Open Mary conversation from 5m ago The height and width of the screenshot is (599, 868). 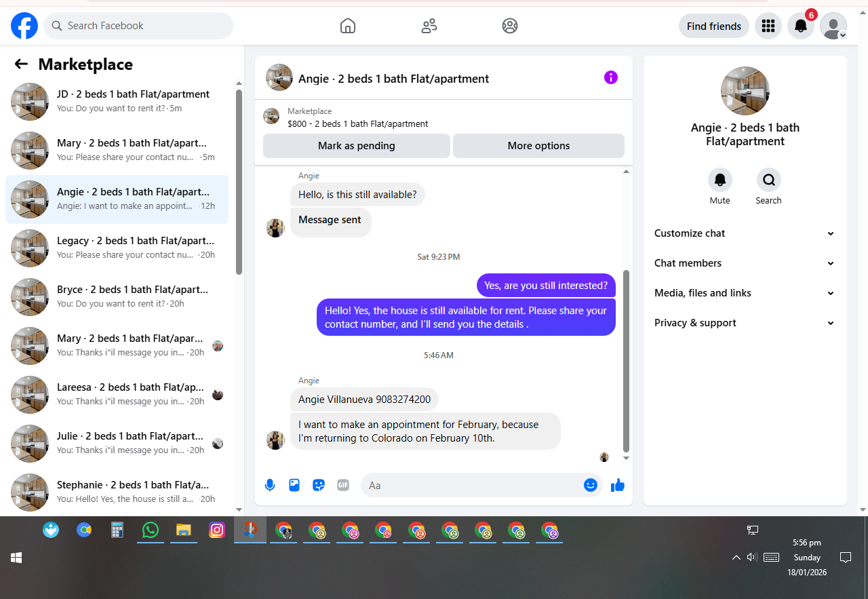(117, 151)
